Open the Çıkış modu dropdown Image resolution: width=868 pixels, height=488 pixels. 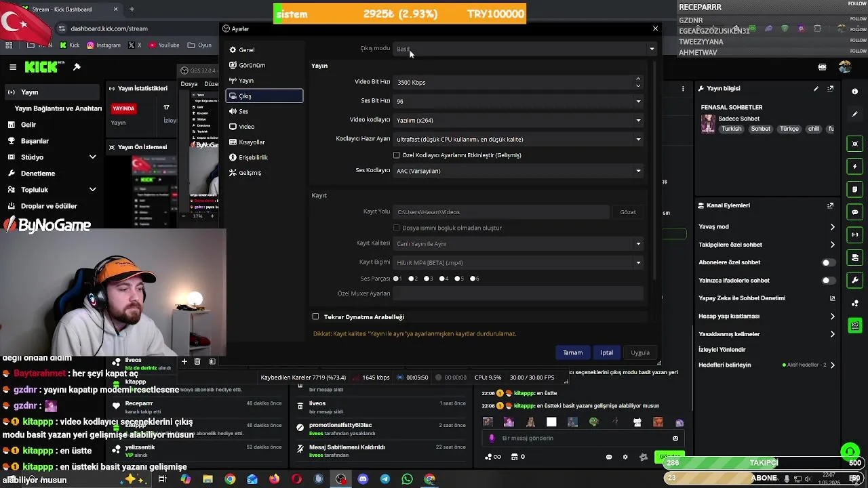[525, 49]
